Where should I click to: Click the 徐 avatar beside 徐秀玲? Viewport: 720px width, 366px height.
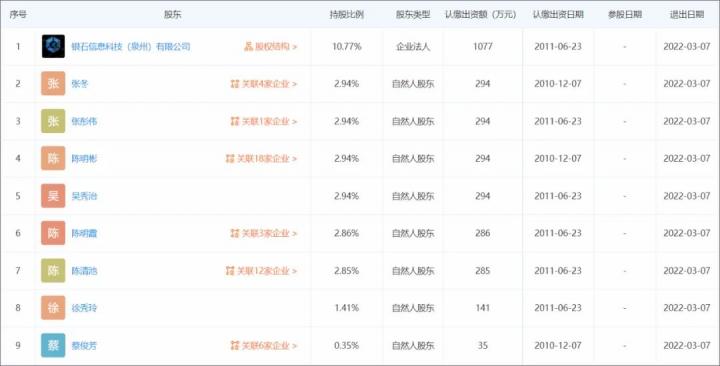pos(53,308)
